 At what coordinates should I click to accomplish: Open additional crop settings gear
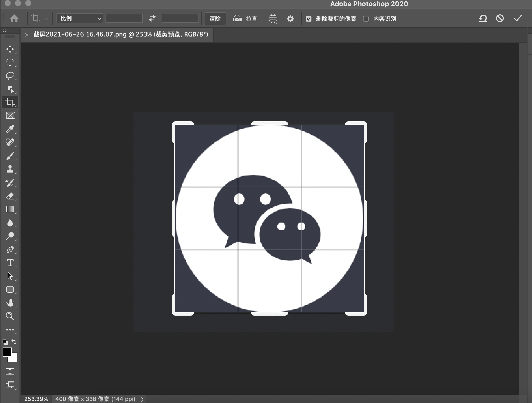[290, 19]
